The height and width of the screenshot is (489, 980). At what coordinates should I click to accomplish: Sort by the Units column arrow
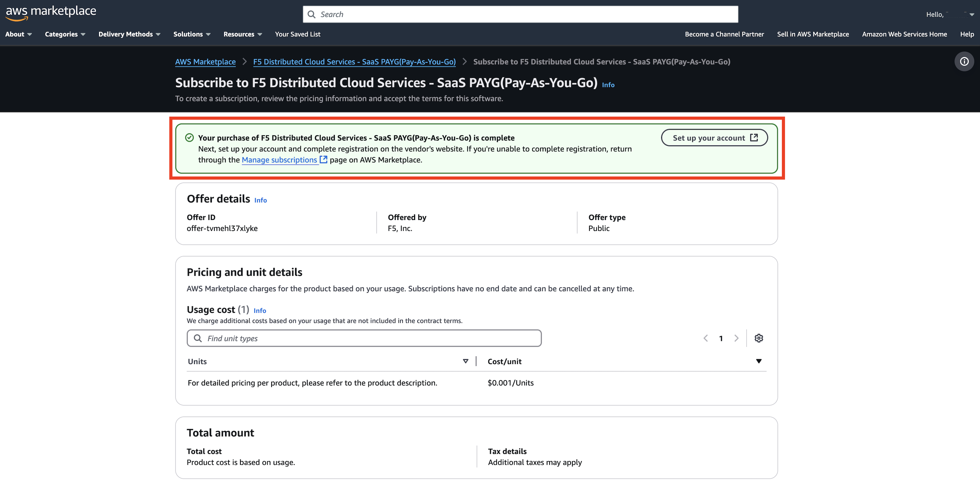pos(465,361)
